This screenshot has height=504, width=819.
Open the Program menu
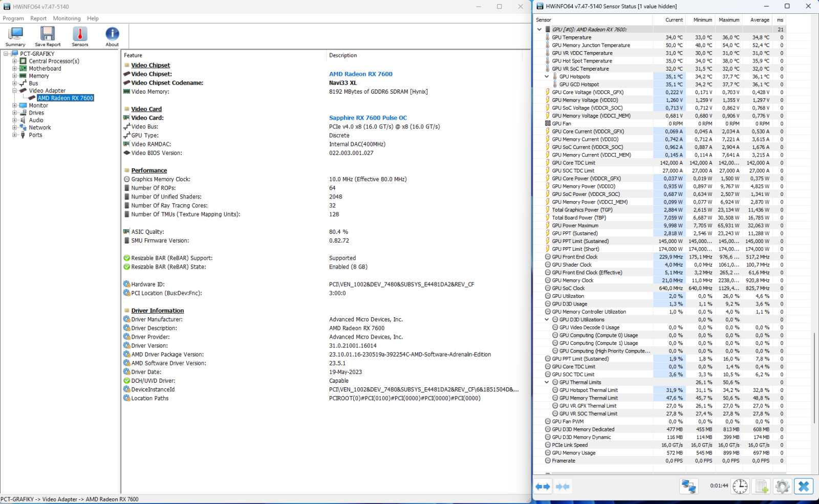13,18
